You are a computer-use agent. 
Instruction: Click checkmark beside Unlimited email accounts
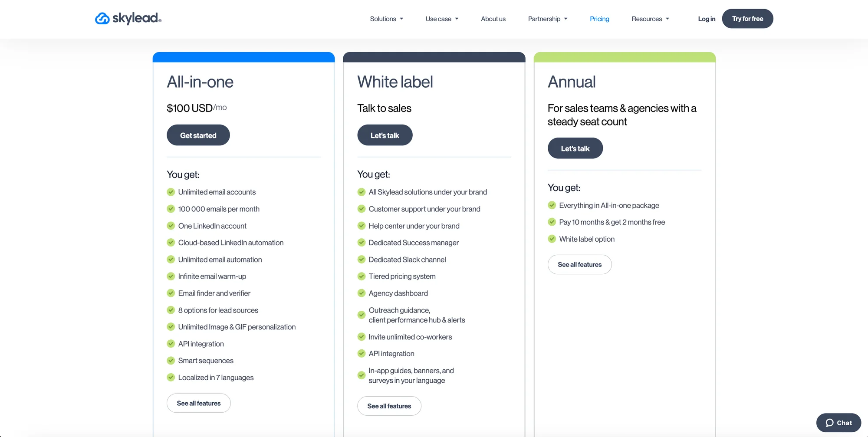[171, 192]
